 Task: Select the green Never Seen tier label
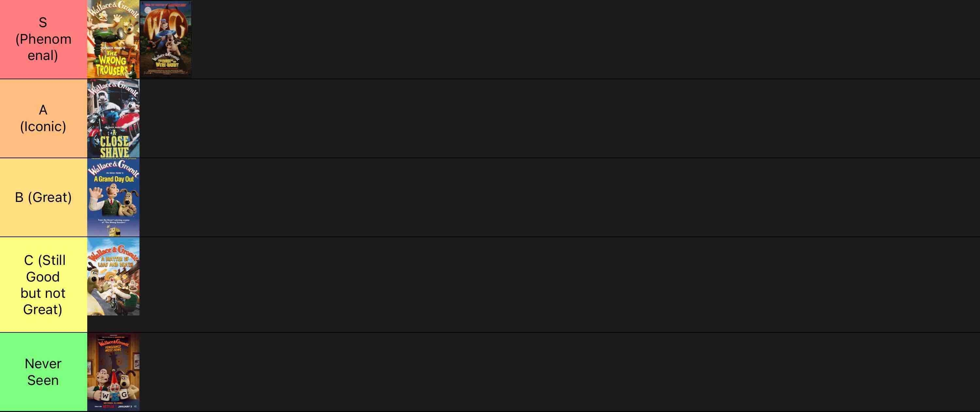click(x=43, y=372)
